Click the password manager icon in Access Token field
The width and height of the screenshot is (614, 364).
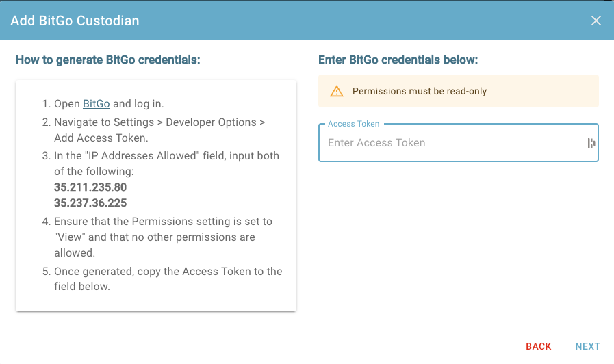591,143
